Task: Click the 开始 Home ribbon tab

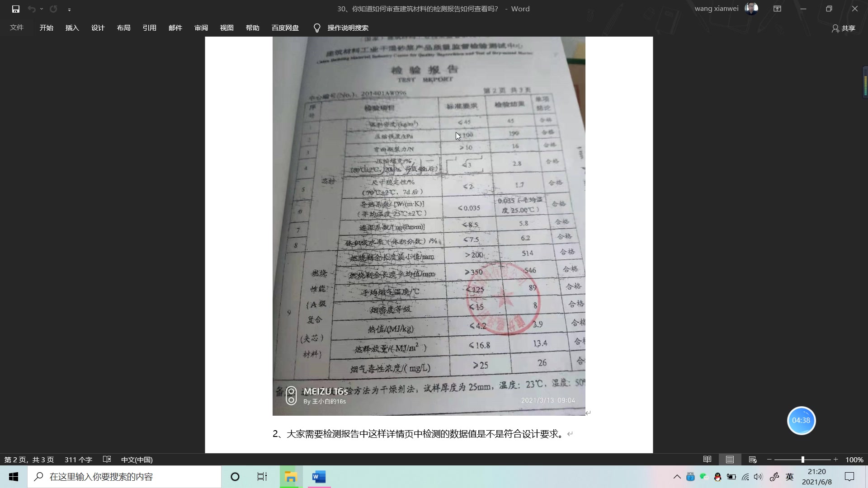Action: click(46, 28)
